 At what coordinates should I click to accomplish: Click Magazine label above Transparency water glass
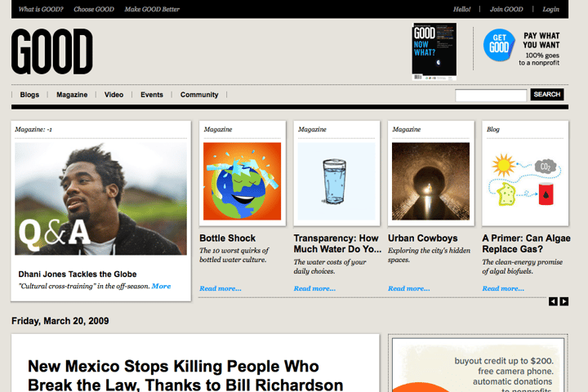(x=312, y=129)
